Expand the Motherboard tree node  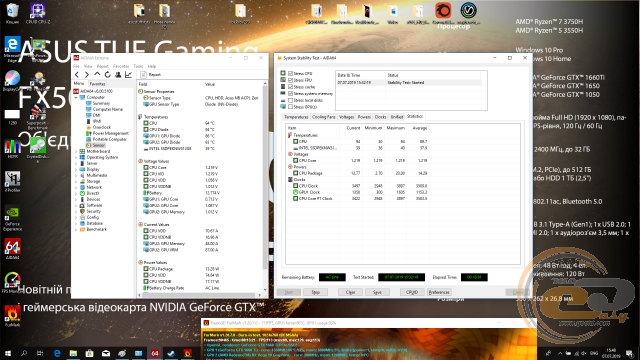click(76, 151)
